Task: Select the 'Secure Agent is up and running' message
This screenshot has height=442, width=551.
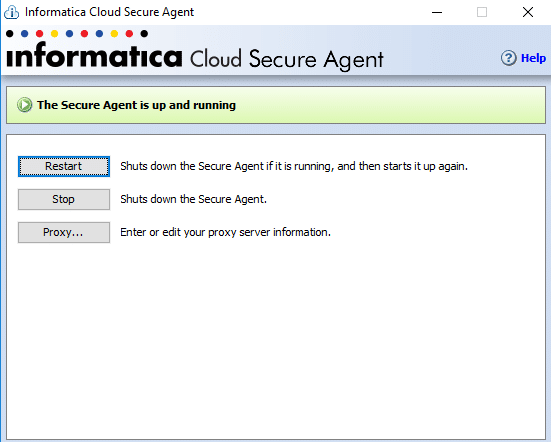Action: click(136, 105)
